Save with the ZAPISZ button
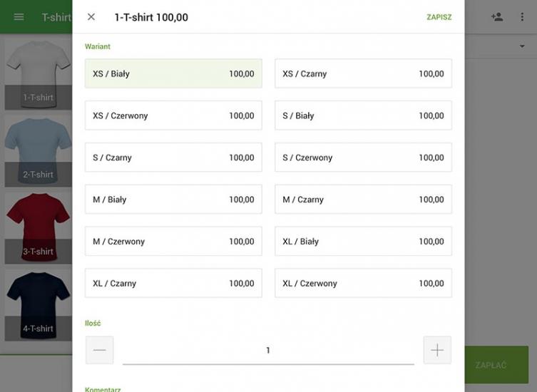Screen dimensions: 537x392 (439, 17)
